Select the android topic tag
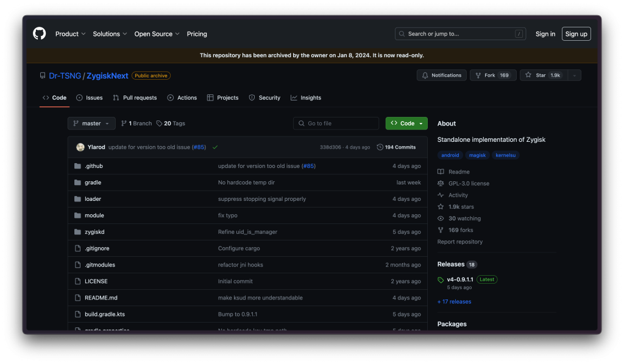Screen dimensions: 624x364 click(450, 155)
